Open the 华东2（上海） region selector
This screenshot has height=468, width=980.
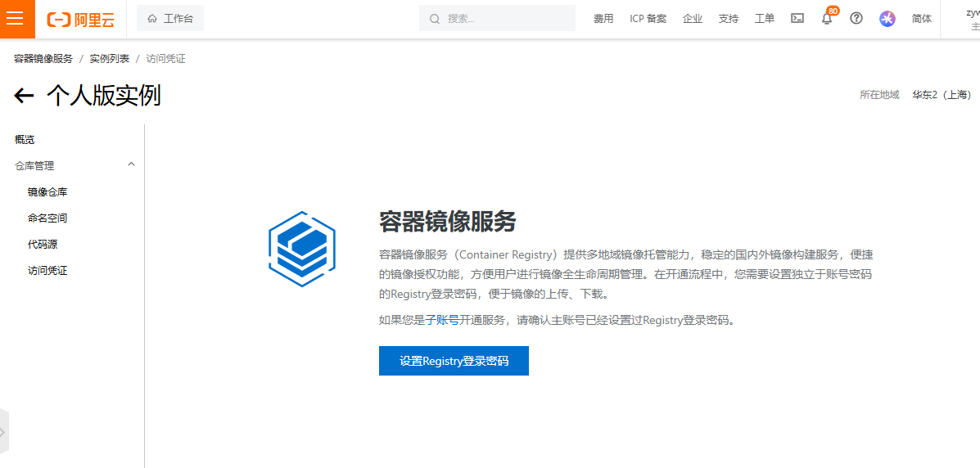tap(942, 95)
